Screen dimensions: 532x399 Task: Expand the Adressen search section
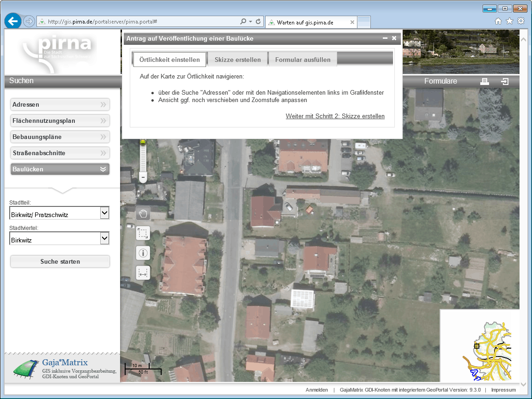(x=60, y=104)
